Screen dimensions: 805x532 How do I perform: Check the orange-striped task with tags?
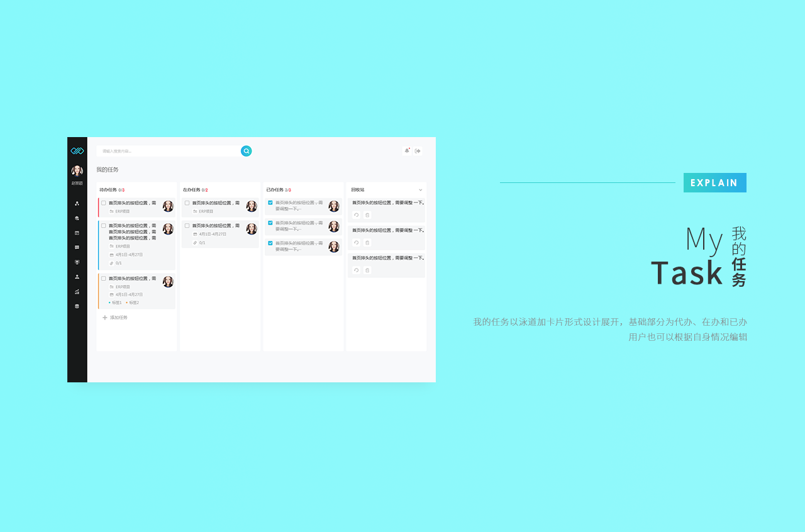(x=104, y=279)
